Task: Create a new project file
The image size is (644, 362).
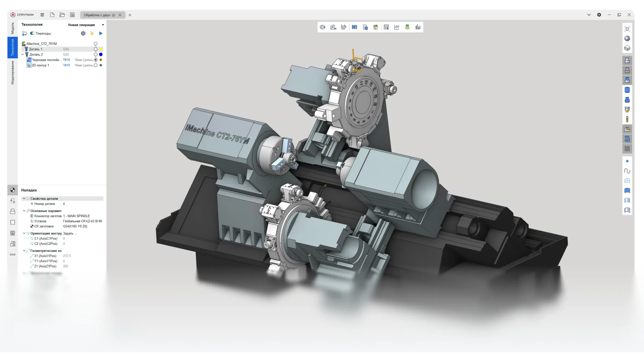Action: [x=52, y=15]
